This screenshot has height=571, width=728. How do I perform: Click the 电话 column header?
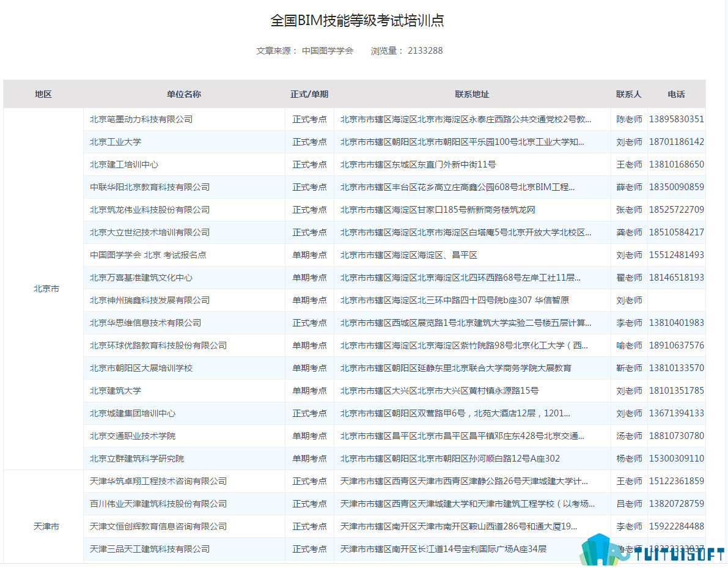(x=676, y=94)
